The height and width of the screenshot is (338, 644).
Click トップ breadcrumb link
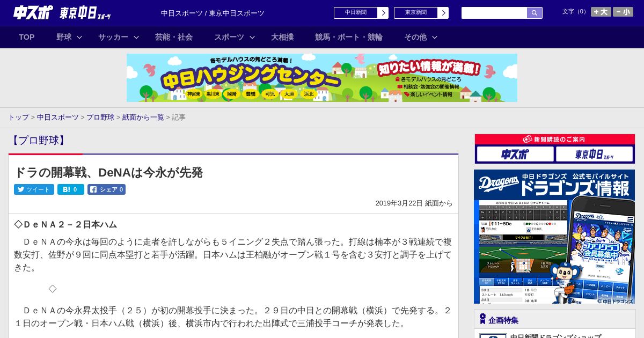pos(18,117)
